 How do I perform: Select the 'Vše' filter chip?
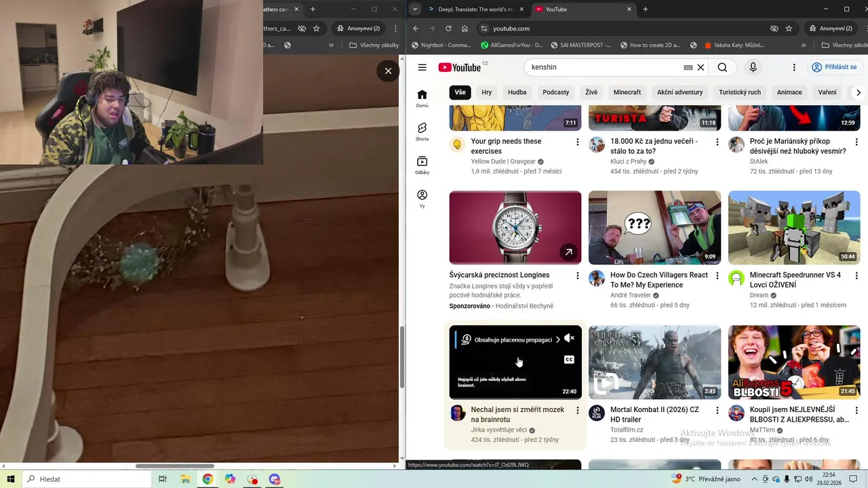pyautogui.click(x=460, y=92)
